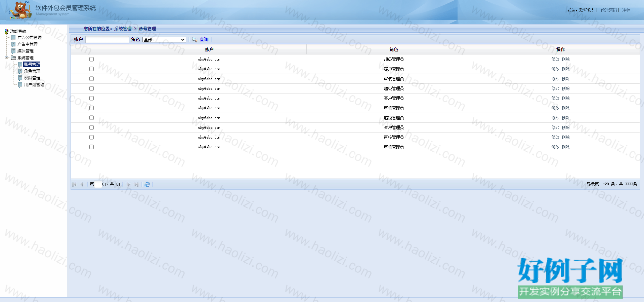Collapse the 系统管理 tree node
Screen dimensions: 644x302
point(6,58)
